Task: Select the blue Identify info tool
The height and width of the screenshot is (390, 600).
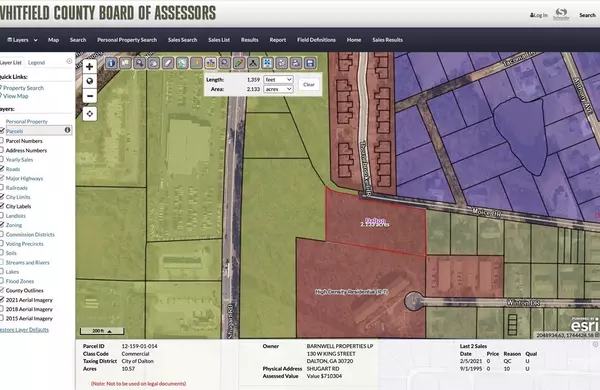Action: (111, 63)
